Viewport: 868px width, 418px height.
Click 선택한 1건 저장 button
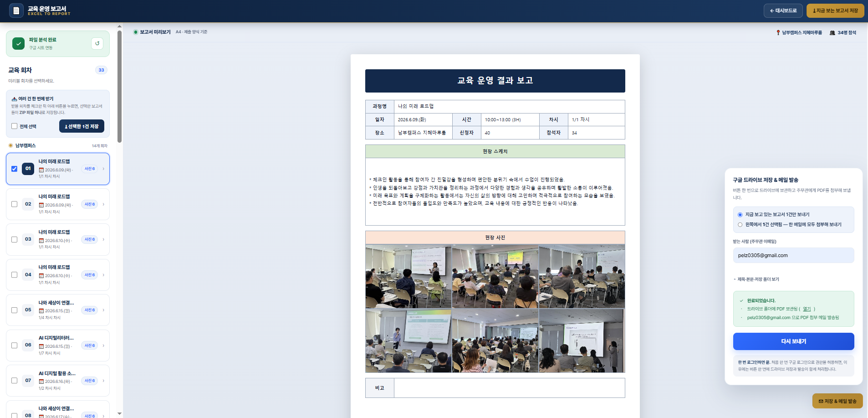click(82, 126)
